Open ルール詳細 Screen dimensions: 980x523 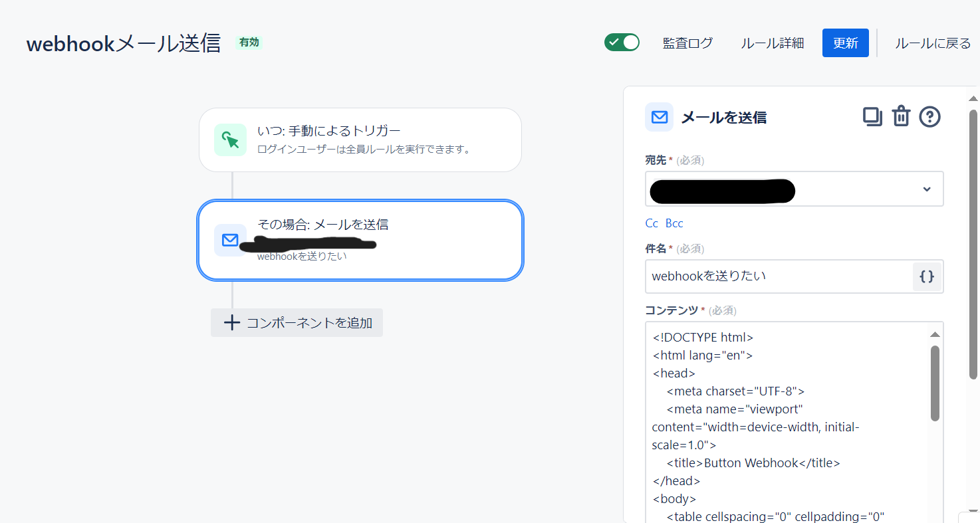773,43
